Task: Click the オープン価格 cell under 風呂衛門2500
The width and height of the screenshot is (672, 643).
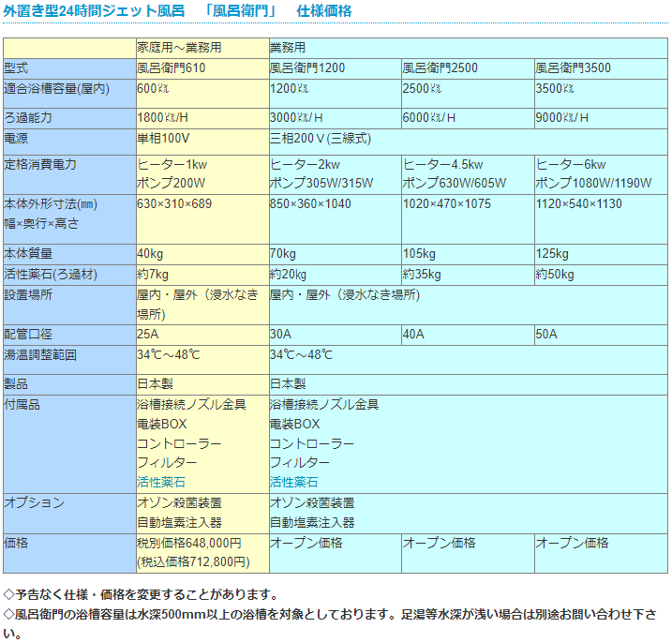Action: [468, 553]
